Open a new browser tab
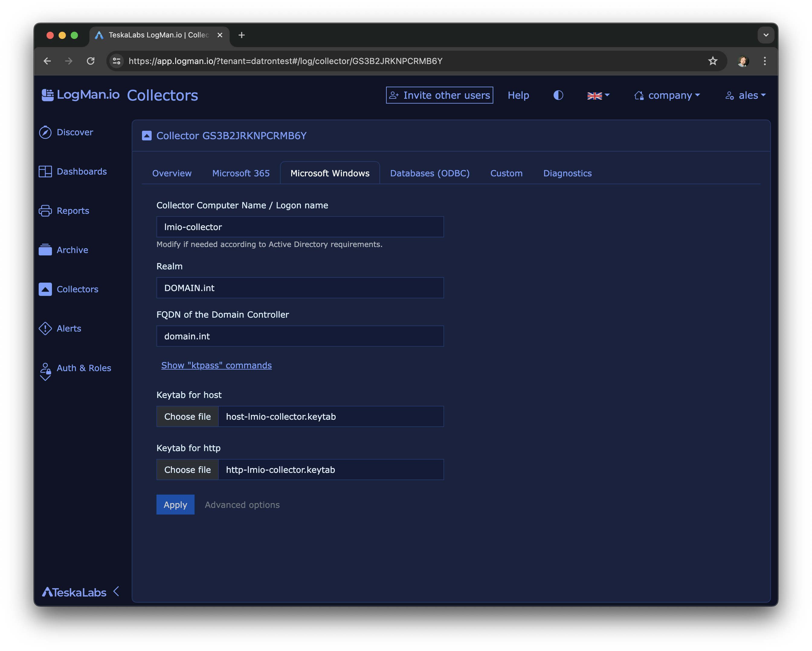This screenshot has height=651, width=812. tap(241, 35)
